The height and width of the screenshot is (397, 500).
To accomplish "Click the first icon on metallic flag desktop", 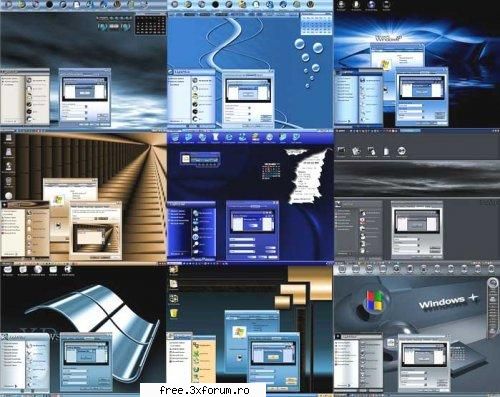I will coord(8,269).
